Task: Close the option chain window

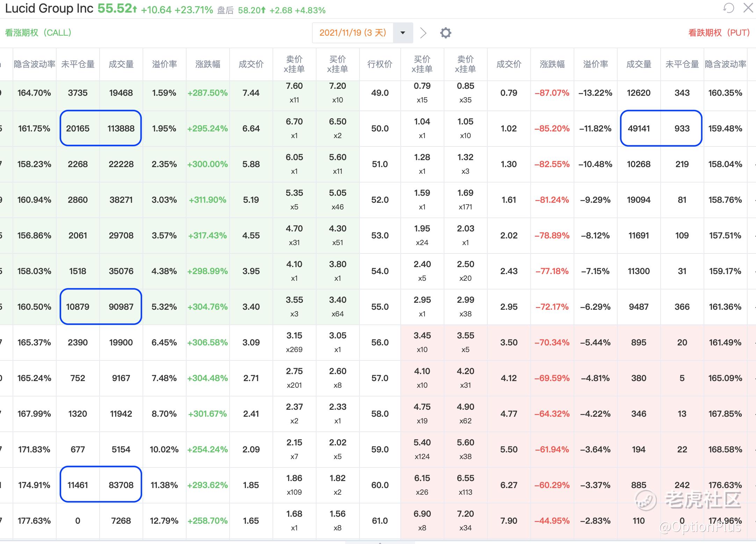Action: click(748, 8)
